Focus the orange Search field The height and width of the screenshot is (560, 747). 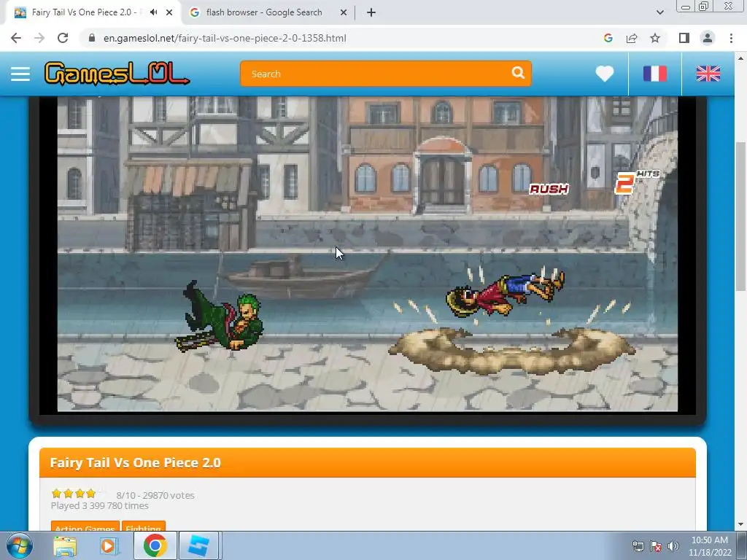[x=385, y=74]
